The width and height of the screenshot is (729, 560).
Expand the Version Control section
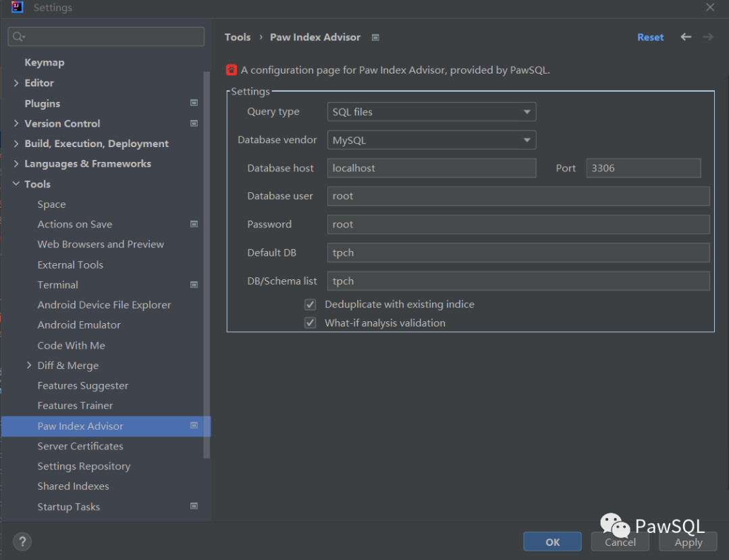16,123
